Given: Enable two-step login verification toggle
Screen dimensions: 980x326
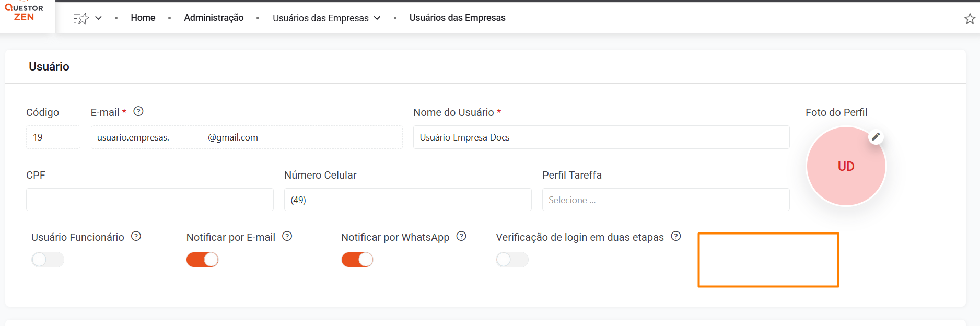Looking at the screenshot, I should pyautogui.click(x=512, y=260).
